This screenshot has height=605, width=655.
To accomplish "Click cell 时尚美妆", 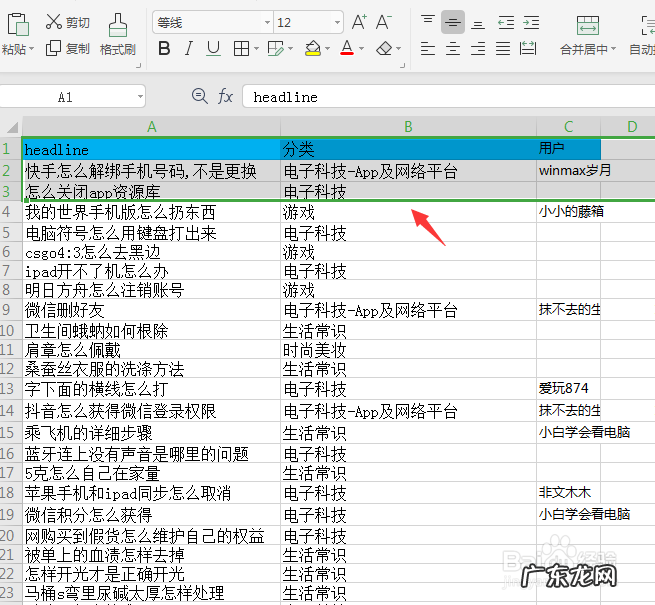I will click(408, 350).
